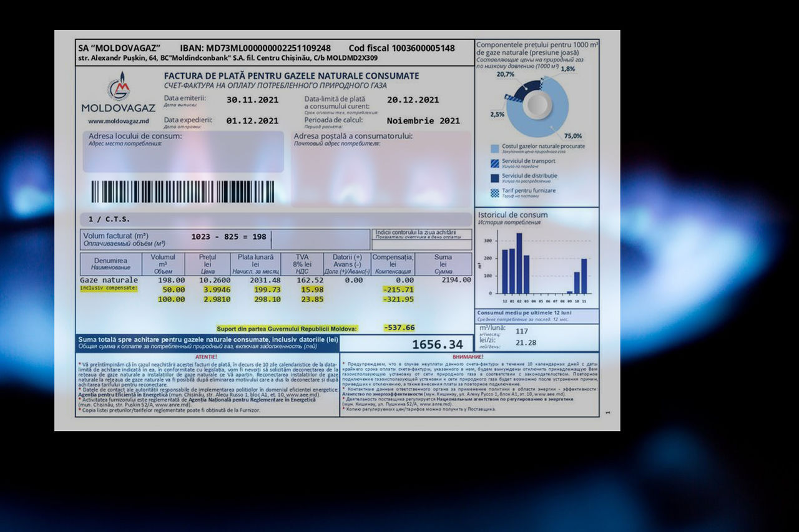The height and width of the screenshot is (532, 799).
Task: Click the month 11 bar in consumption history
Action: 584,276
